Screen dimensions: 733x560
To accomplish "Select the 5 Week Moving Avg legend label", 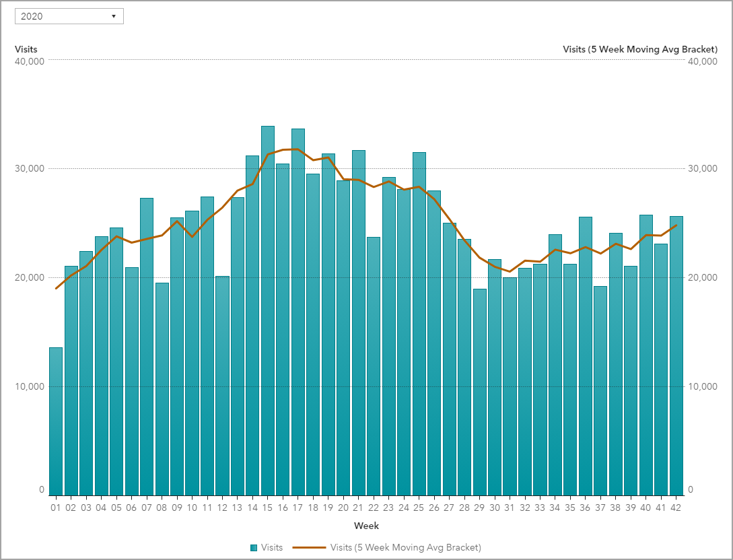I will tap(406, 547).
